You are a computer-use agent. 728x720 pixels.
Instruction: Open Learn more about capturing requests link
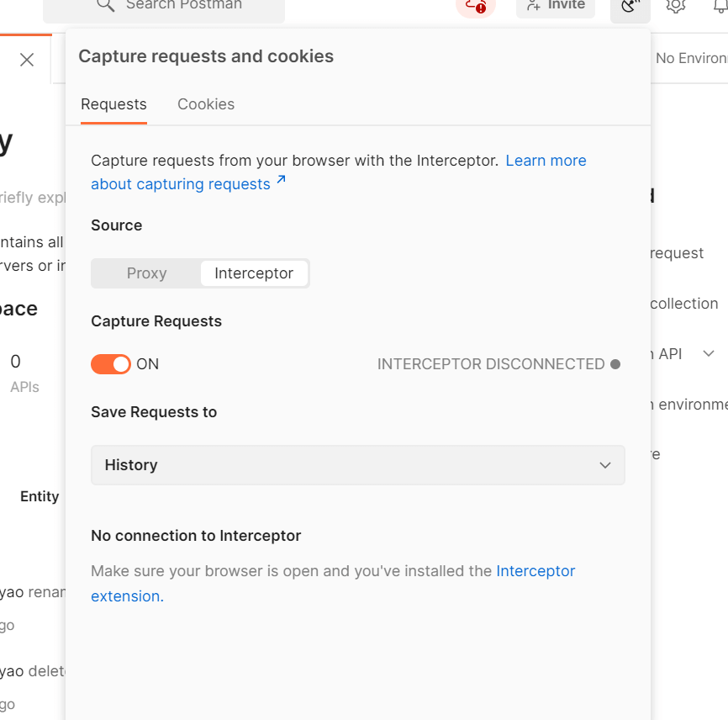[x=339, y=172]
